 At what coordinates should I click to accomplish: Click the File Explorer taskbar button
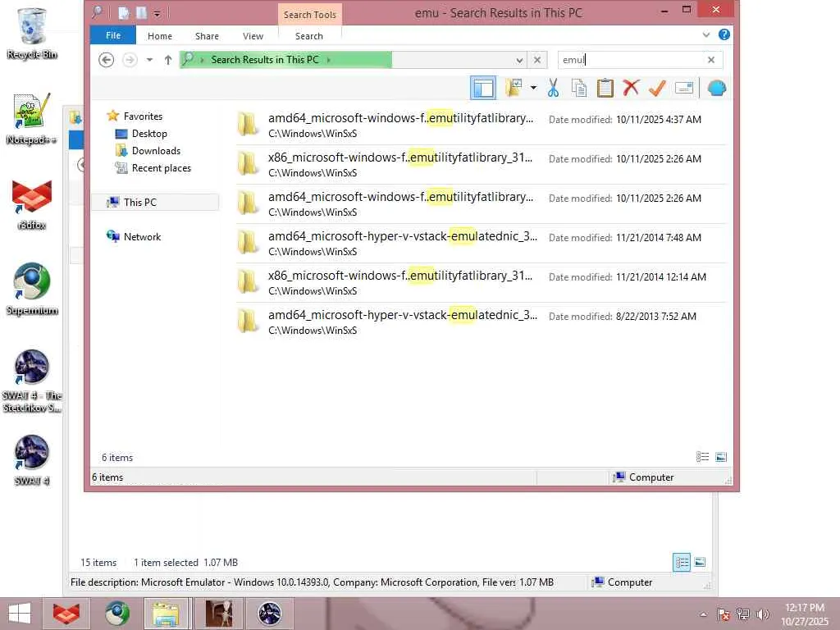[166, 614]
